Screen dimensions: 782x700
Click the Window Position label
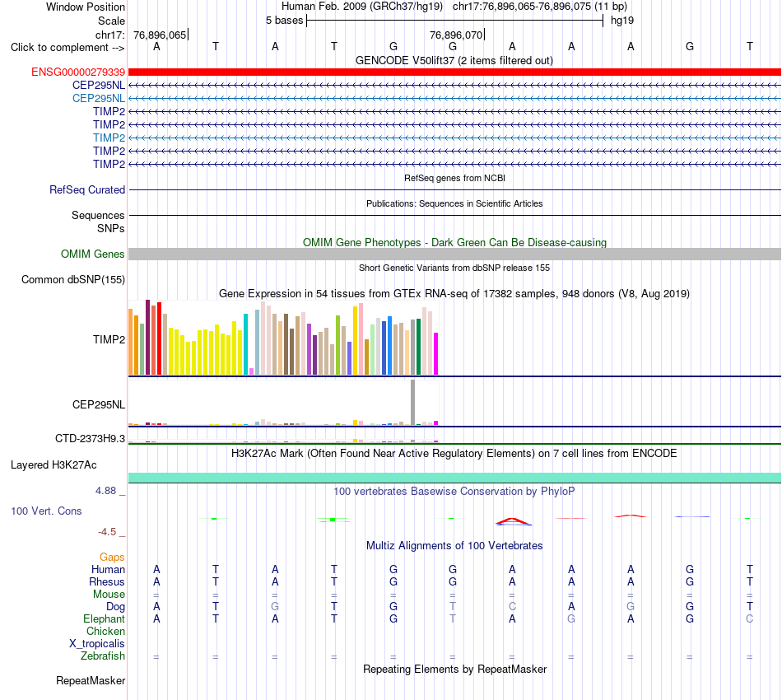click(x=86, y=7)
